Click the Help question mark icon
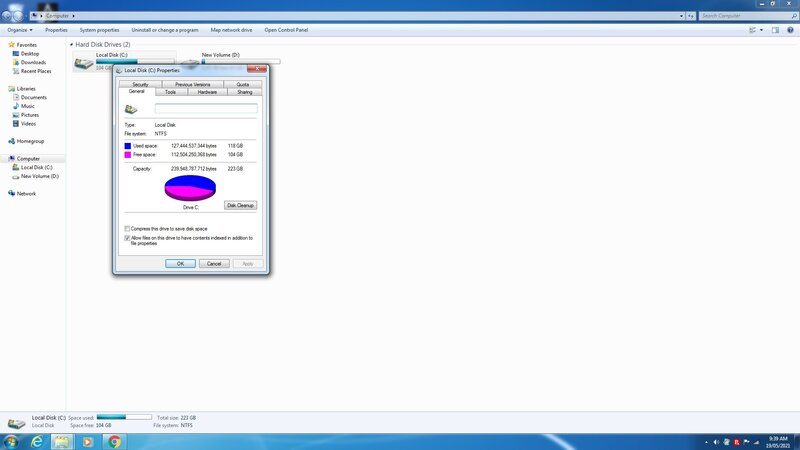 pyautogui.click(x=790, y=30)
